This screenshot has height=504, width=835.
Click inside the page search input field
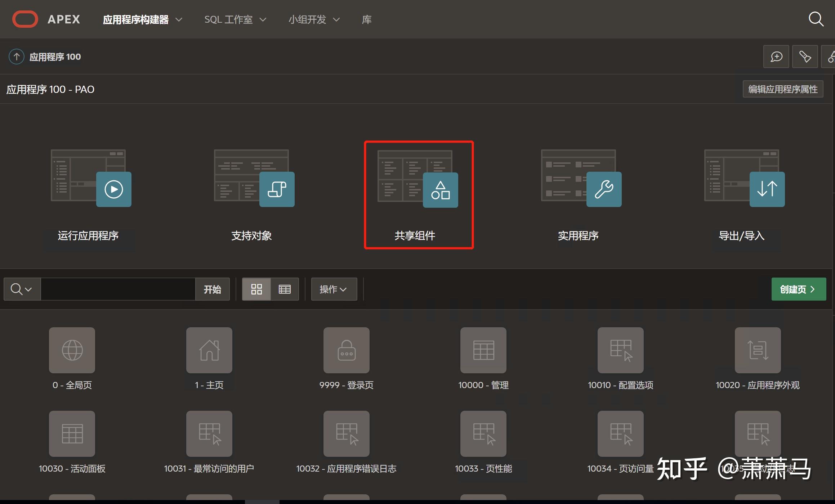pyautogui.click(x=119, y=289)
